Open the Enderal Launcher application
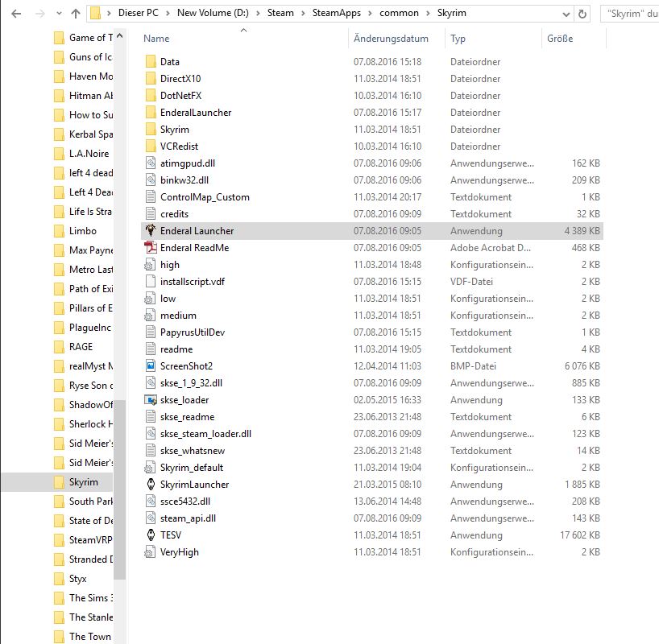The height and width of the screenshot is (644, 659). pos(197,231)
